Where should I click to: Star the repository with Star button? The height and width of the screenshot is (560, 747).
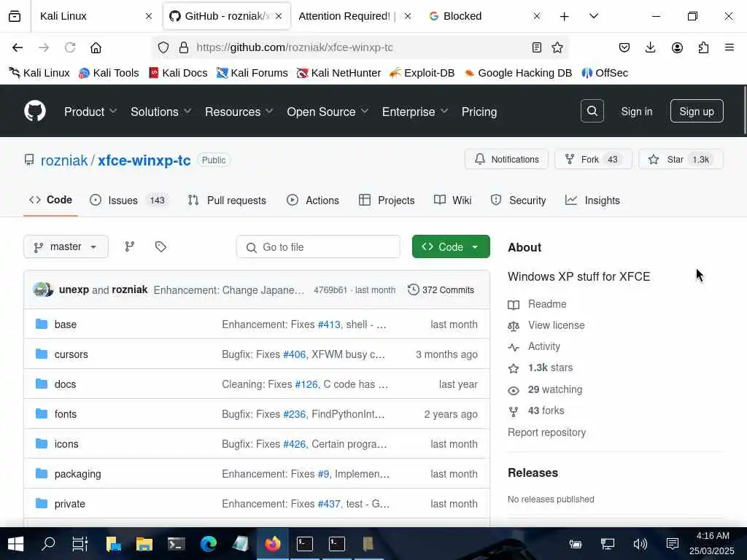coord(681,160)
